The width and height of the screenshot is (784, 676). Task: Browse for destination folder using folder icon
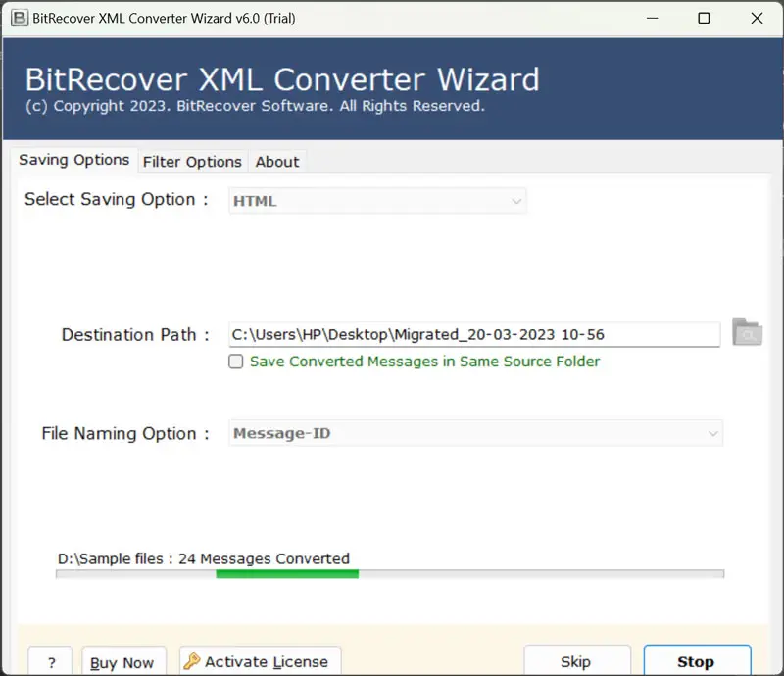point(747,333)
